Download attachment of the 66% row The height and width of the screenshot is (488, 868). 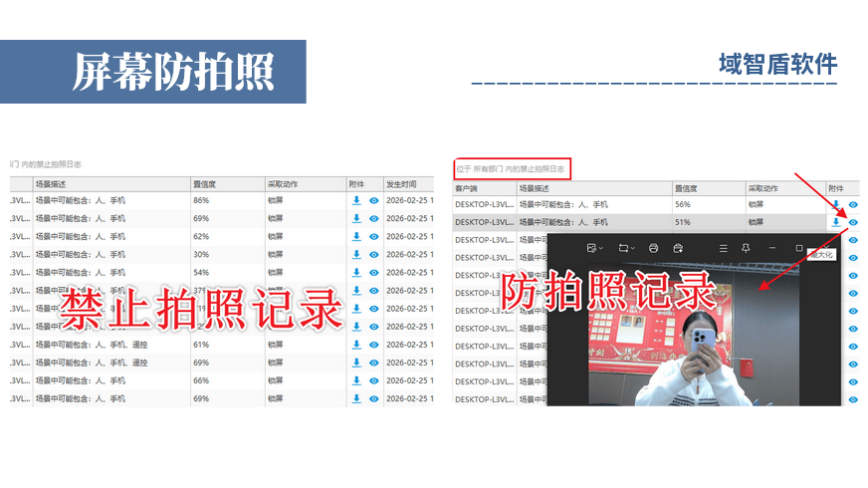(356, 380)
